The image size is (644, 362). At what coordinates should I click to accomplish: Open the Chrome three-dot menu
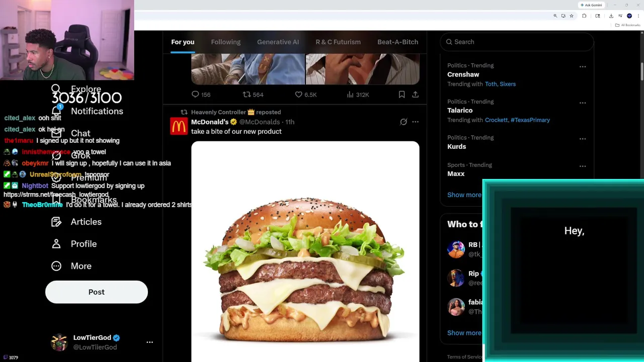pos(638,16)
